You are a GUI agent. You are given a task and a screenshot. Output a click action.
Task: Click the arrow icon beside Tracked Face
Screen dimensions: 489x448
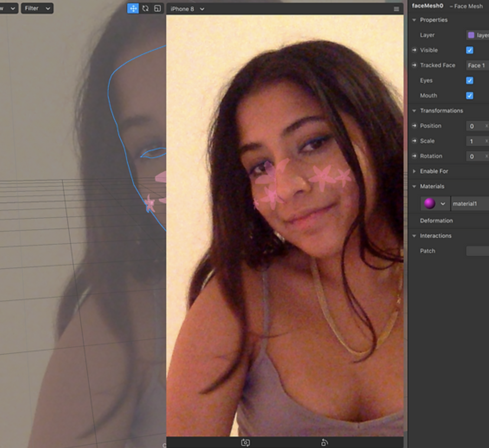point(414,65)
